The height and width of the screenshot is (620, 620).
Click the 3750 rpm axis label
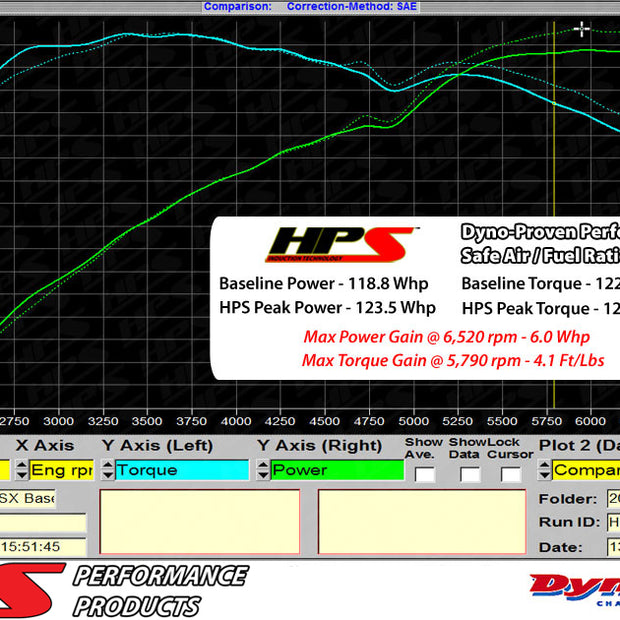(x=191, y=421)
